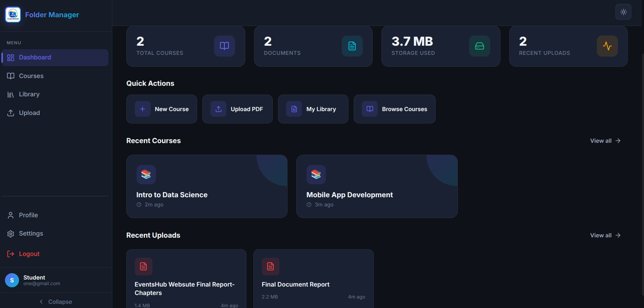
Task: Collapse the sidebar
Action: (56, 302)
